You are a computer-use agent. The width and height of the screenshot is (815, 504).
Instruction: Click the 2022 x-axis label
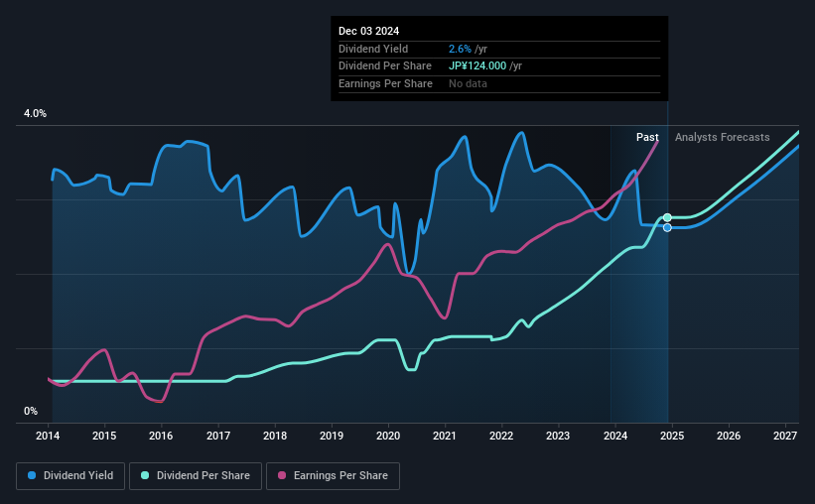tap(501, 436)
